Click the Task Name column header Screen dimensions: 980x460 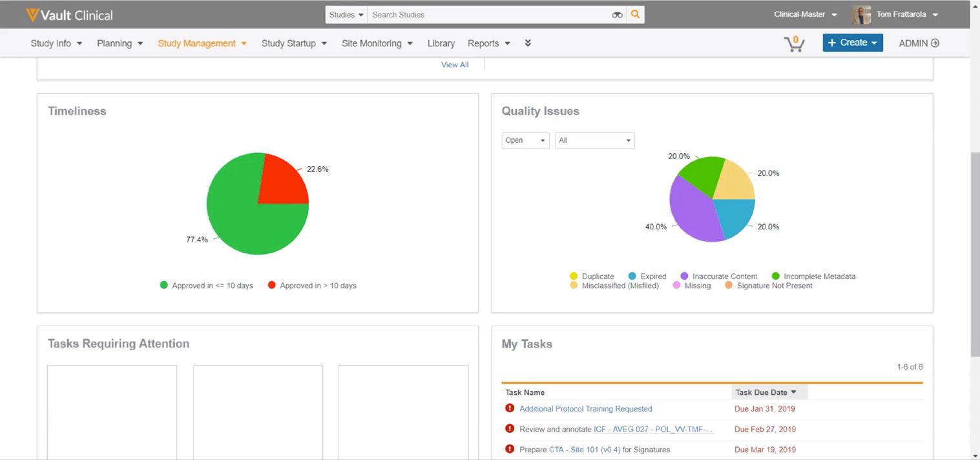point(525,392)
